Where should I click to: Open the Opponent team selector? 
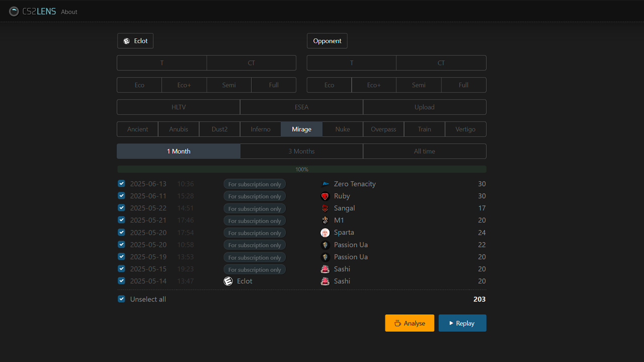click(327, 41)
